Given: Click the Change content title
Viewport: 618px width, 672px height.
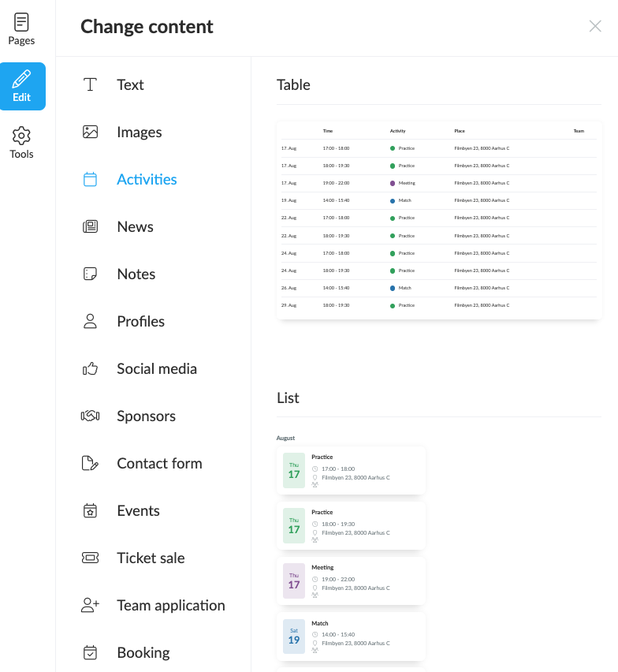Looking at the screenshot, I should pyautogui.click(x=147, y=27).
